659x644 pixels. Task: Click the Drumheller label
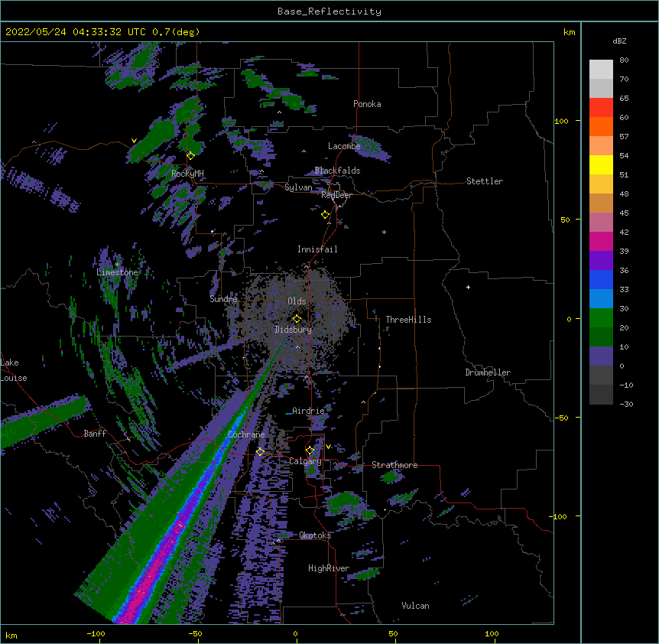coord(488,372)
